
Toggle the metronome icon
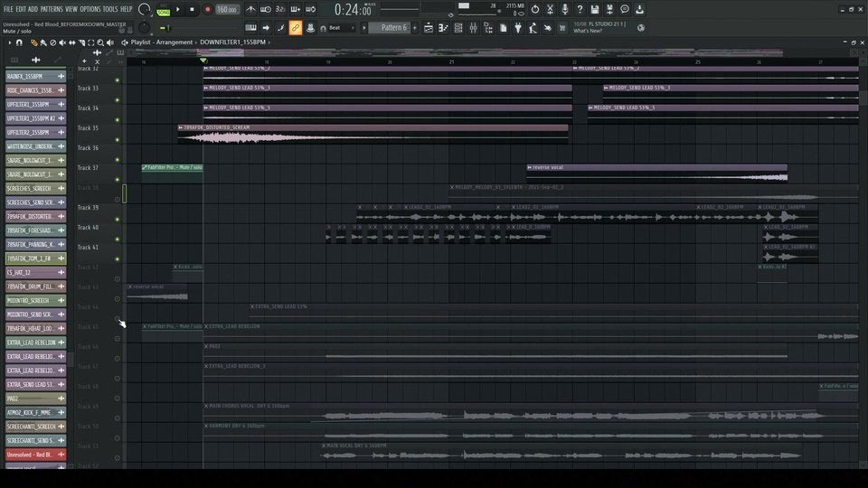[250, 9]
